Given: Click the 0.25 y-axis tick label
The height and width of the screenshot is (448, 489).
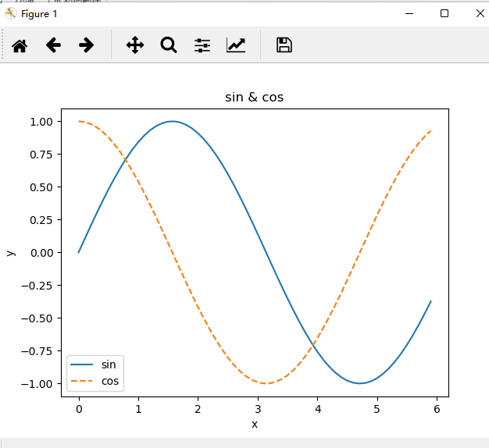Looking at the screenshot, I should click(41, 220).
